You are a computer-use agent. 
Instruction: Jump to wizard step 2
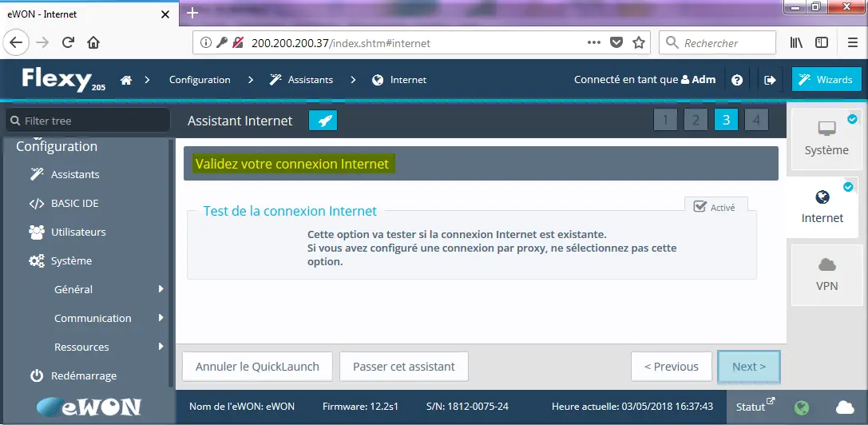point(696,120)
